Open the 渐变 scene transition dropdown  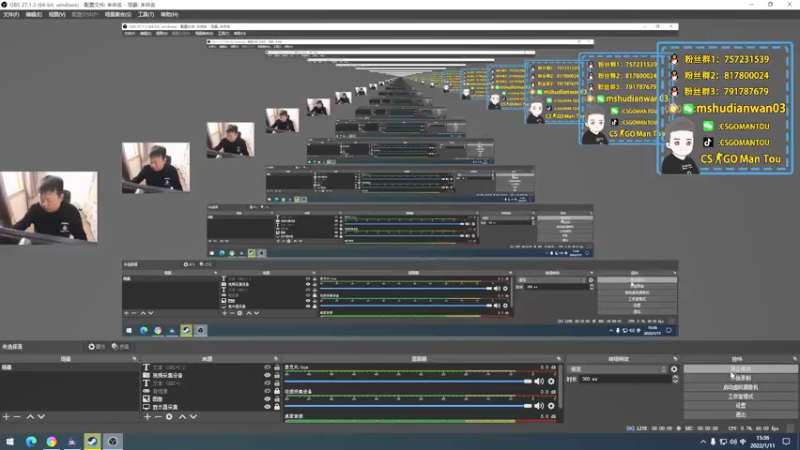pos(618,369)
